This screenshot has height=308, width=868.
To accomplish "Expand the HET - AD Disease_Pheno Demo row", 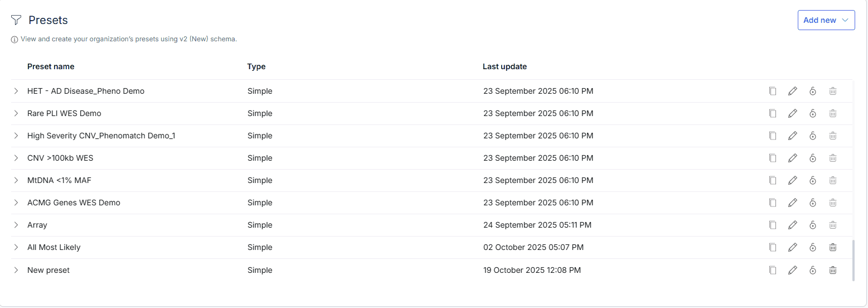I will pos(16,91).
